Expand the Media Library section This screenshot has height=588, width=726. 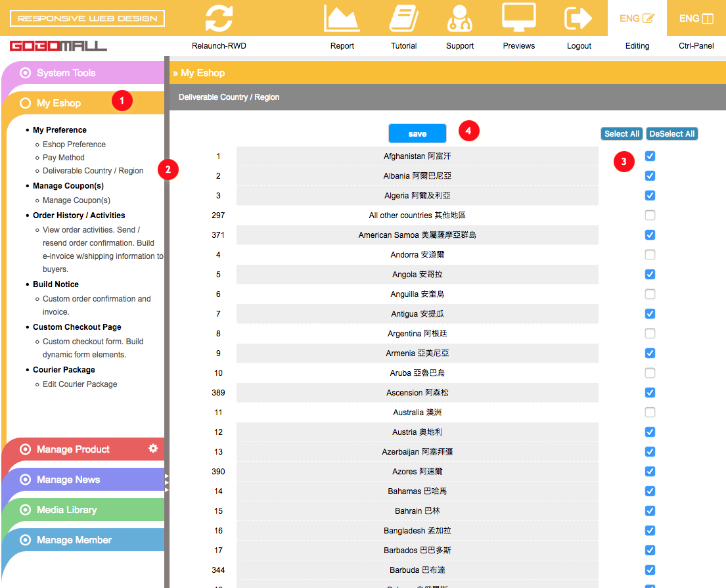point(66,510)
